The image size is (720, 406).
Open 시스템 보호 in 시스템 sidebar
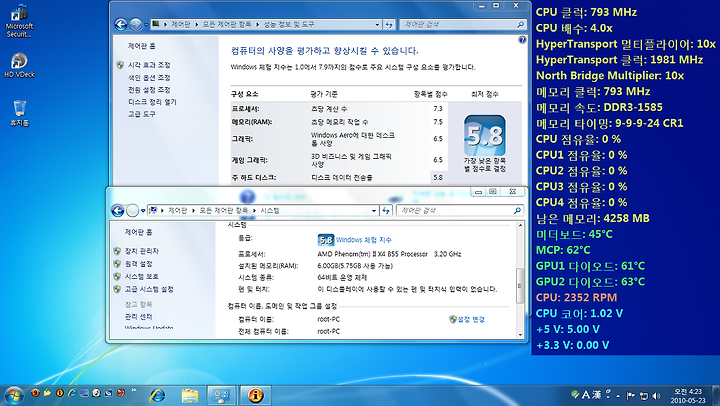click(141, 276)
